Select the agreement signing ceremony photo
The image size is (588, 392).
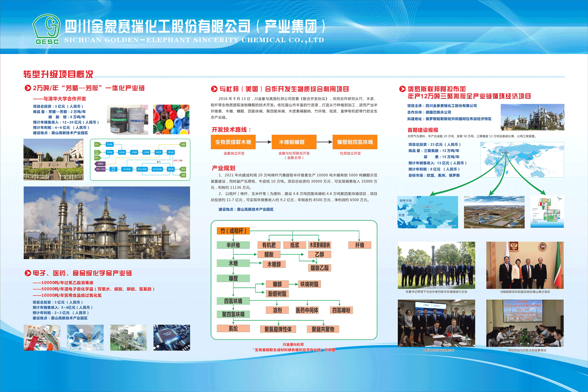tap(436, 323)
